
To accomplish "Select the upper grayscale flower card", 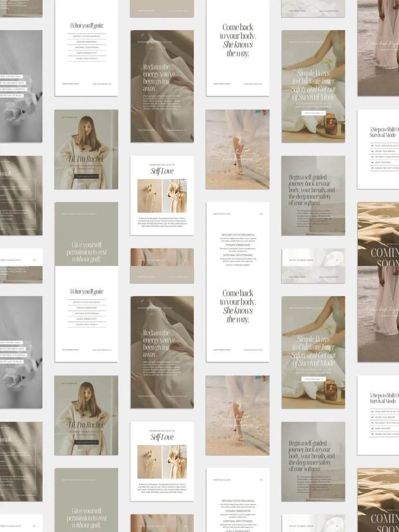I will coord(21,86).
